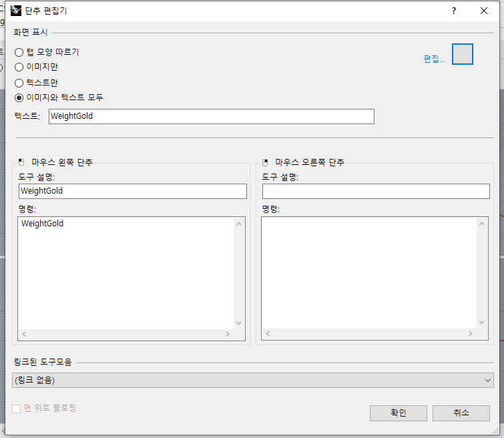Click left command box scroll down arrow
The width and height of the screenshot is (504, 438).
click(x=238, y=323)
